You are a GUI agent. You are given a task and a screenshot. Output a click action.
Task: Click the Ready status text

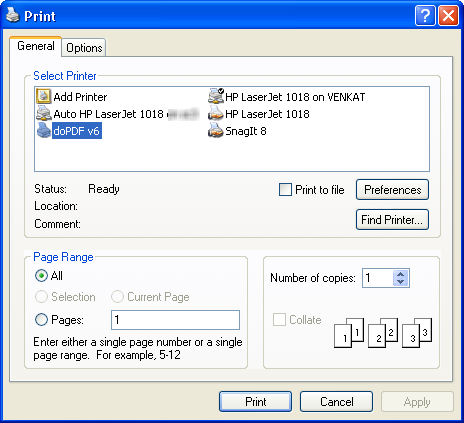104,189
